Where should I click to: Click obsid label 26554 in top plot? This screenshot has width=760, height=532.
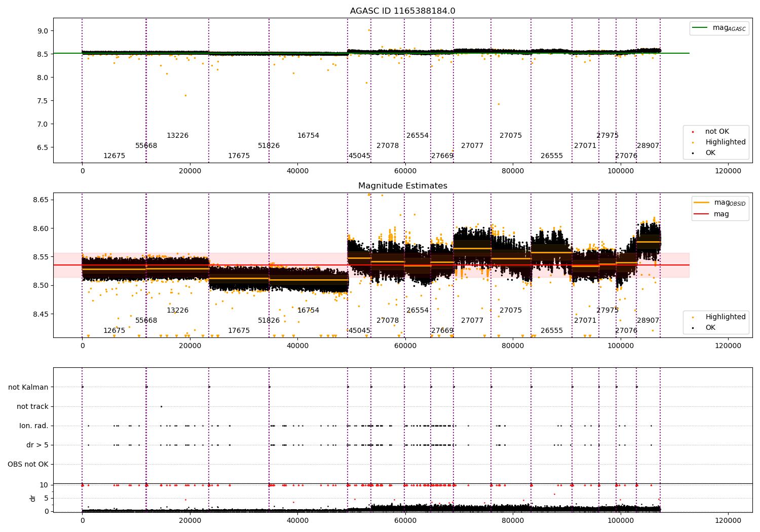417,136
